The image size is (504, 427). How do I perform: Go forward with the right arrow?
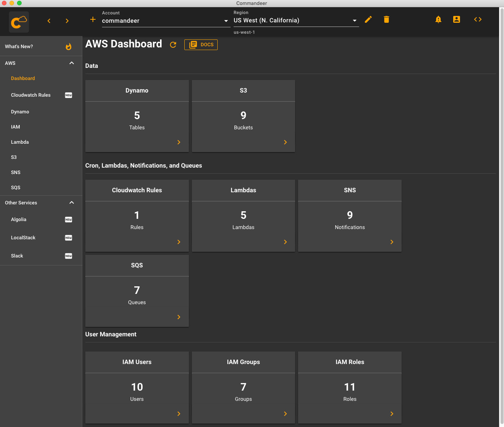tap(67, 21)
